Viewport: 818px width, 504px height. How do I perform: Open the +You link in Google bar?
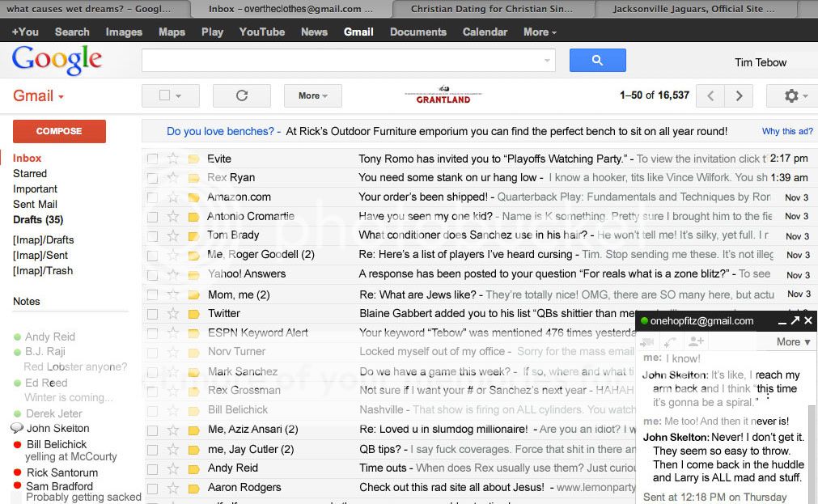(25, 32)
